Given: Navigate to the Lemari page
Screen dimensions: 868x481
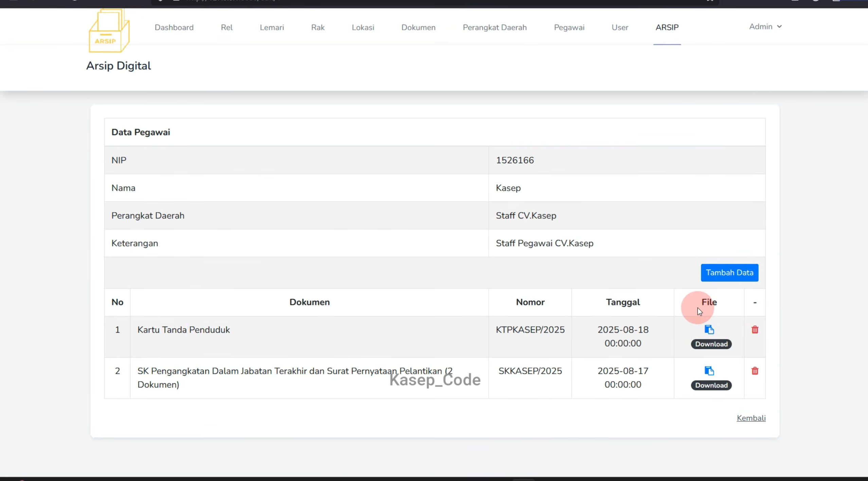Looking at the screenshot, I should click(272, 27).
